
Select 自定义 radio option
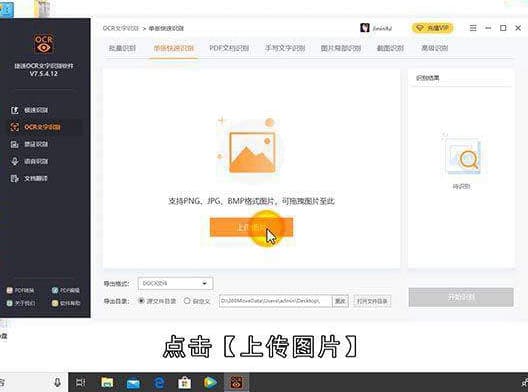coord(197,301)
